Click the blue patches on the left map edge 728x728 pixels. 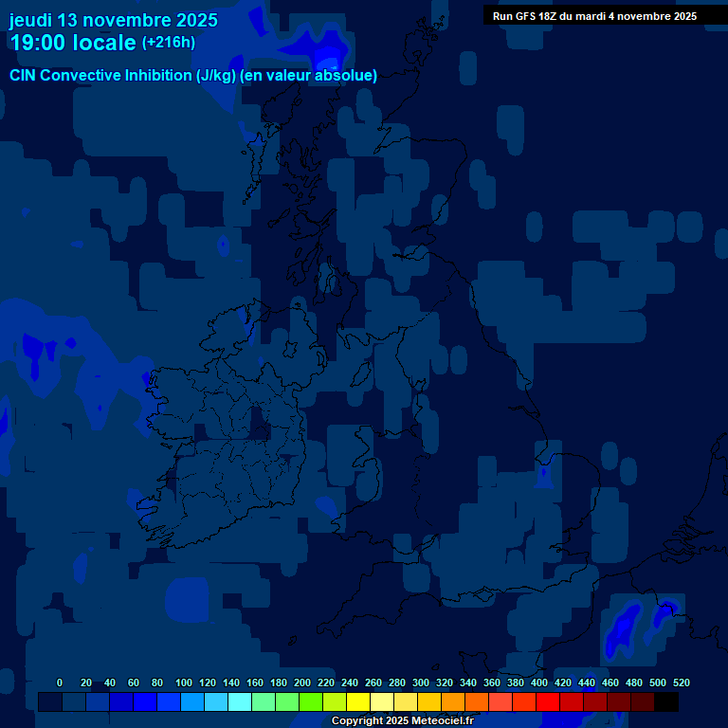(x=38, y=353)
